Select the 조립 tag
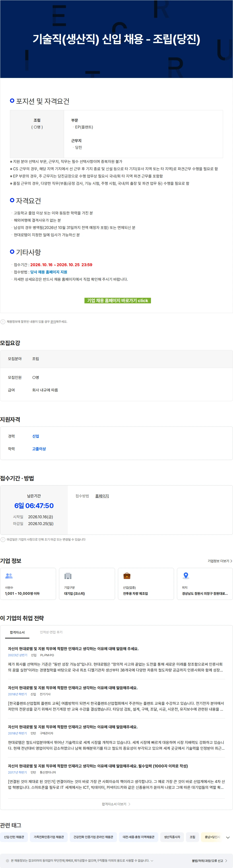 193,837
